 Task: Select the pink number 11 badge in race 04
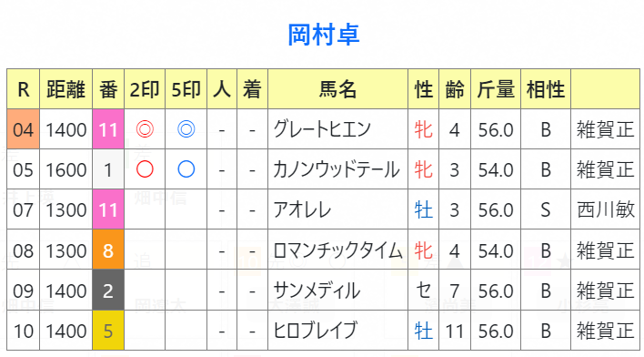click(108, 129)
